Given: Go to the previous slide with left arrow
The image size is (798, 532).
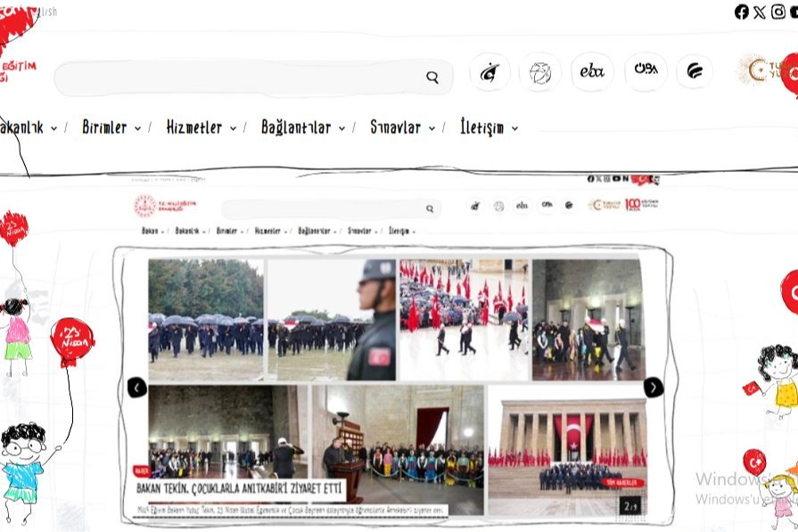Looking at the screenshot, I should click(136, 387).
